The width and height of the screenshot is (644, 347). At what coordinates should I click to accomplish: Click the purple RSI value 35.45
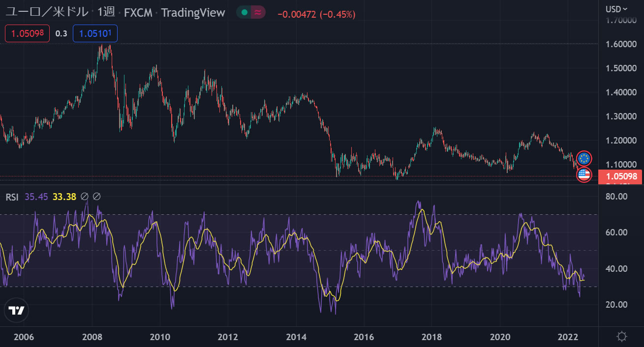(x=36, y=197)
